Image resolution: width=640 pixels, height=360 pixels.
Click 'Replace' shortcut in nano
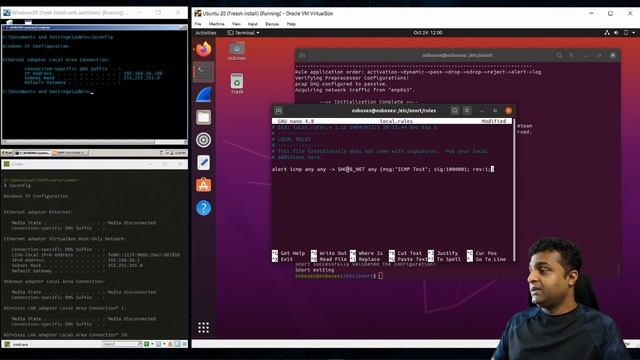click(365, 259)
